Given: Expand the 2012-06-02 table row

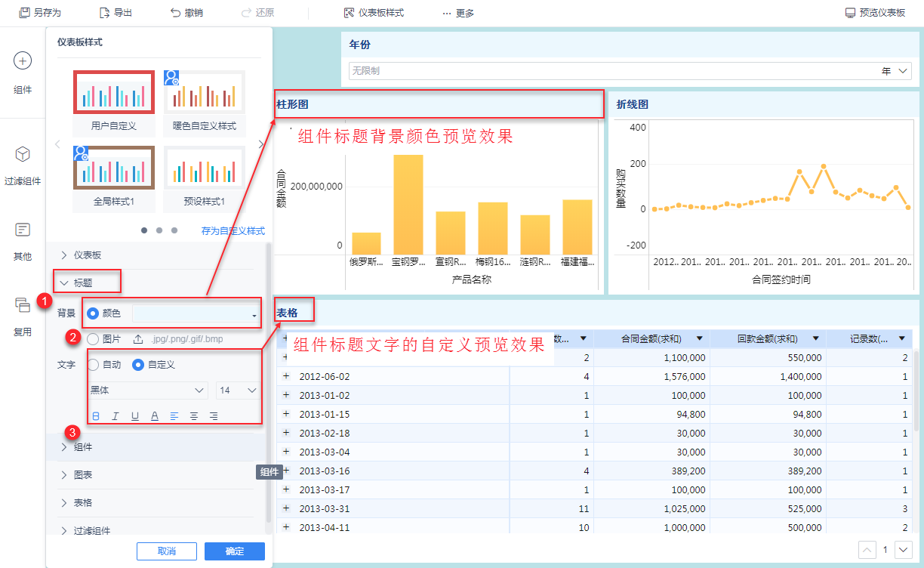Looking at the screenshot, I should coord(286,375).
